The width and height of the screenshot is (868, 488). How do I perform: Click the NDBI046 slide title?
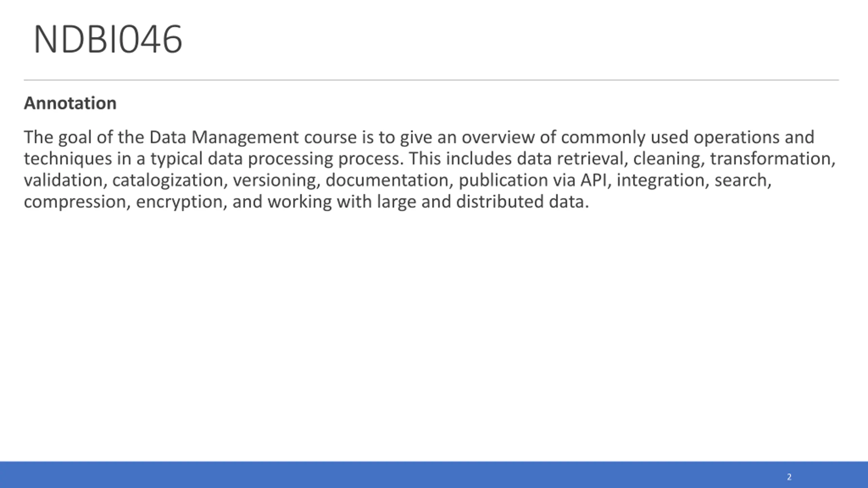[108, 40]
